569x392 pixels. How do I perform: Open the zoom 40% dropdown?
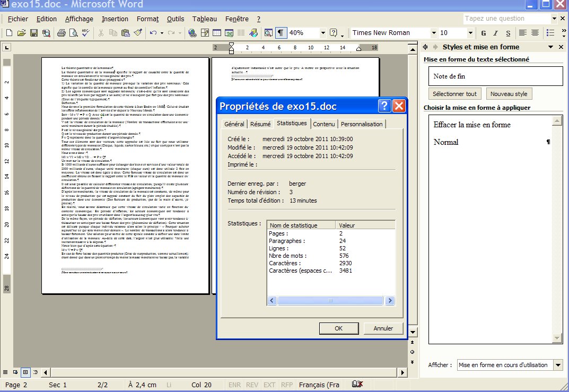322,33
